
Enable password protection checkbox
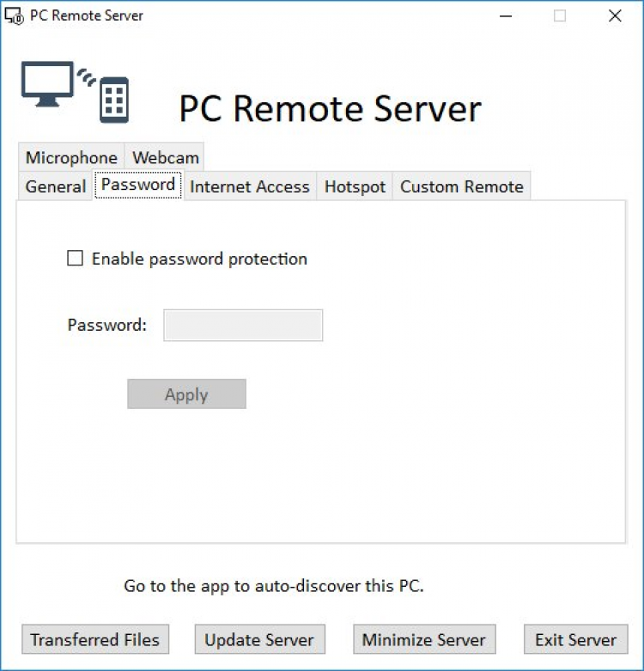pos(76,259)
